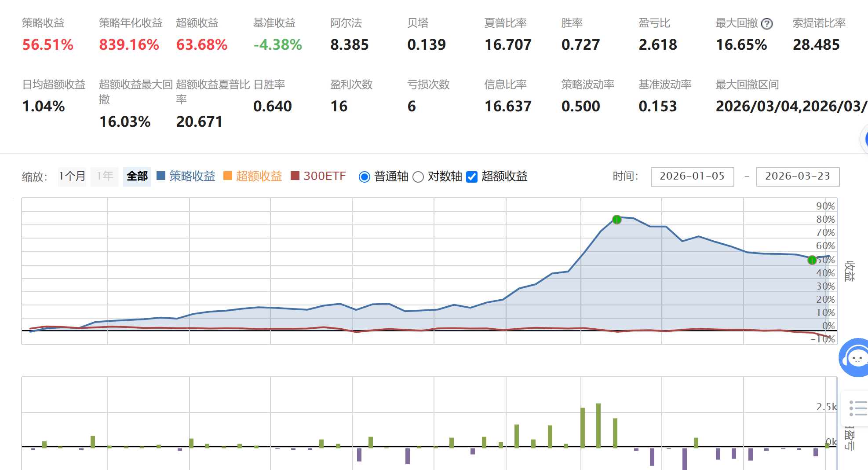
Task: Uncheck the 超额收益 checkbox
Action: (x=472, y=177)
